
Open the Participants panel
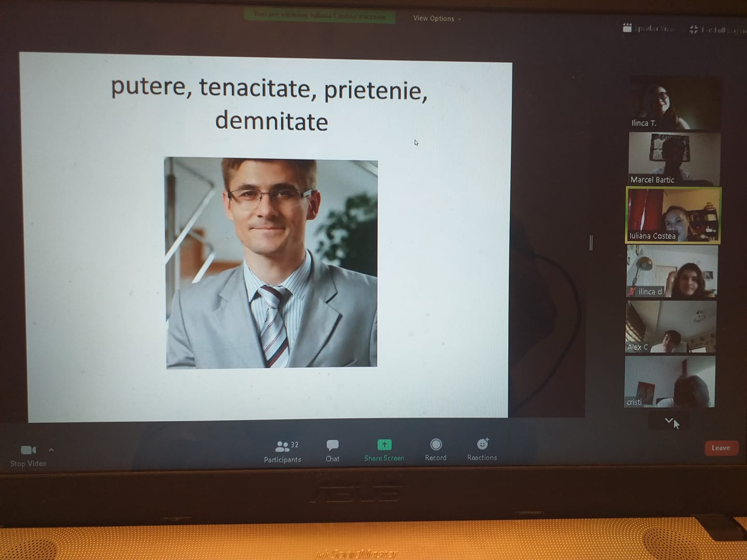click(x=282, y=451)
